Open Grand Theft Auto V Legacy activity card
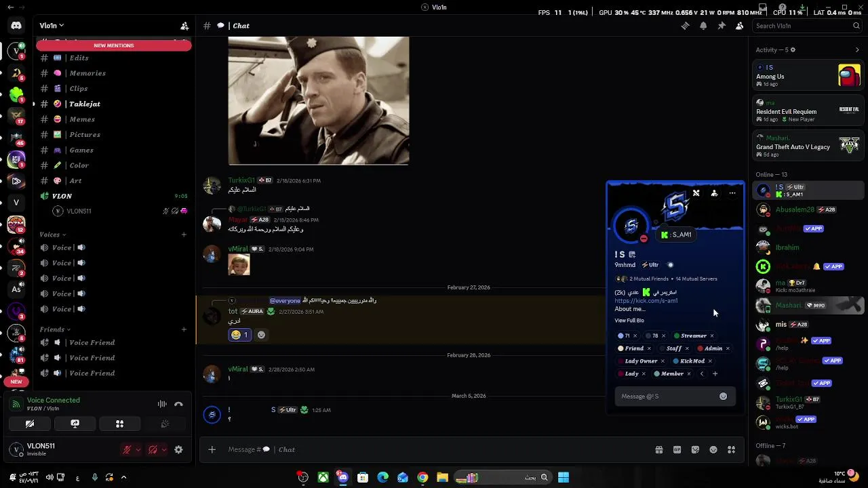Image resolution: width=868 pixels, height=488 pixels. point(808,146)
